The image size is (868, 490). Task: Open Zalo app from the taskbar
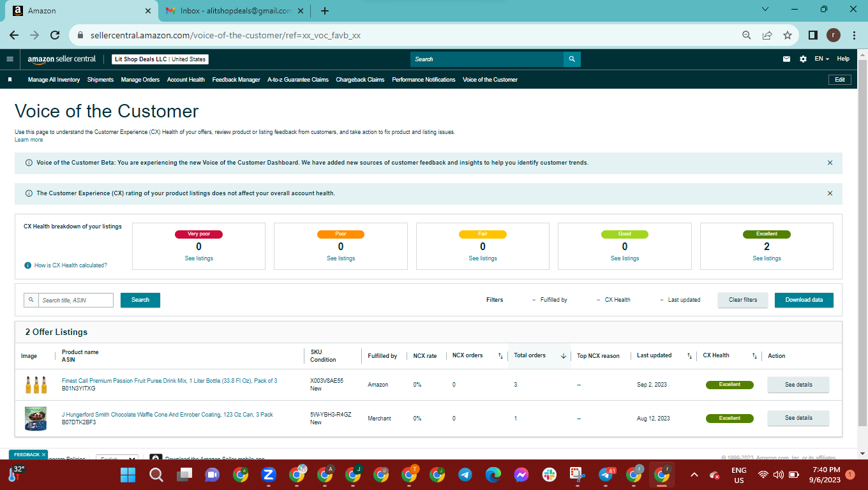point(269,475)
